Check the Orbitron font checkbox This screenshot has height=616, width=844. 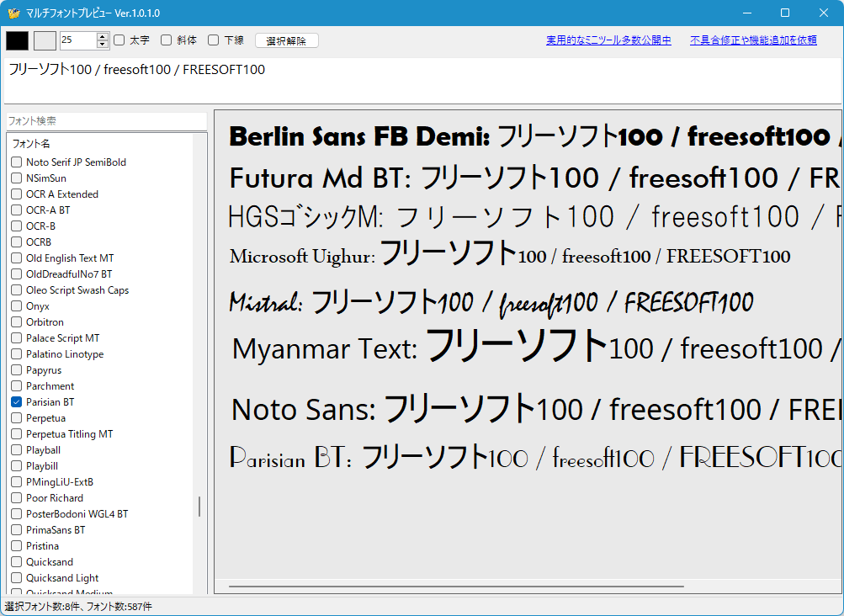[x=17, y=322]
